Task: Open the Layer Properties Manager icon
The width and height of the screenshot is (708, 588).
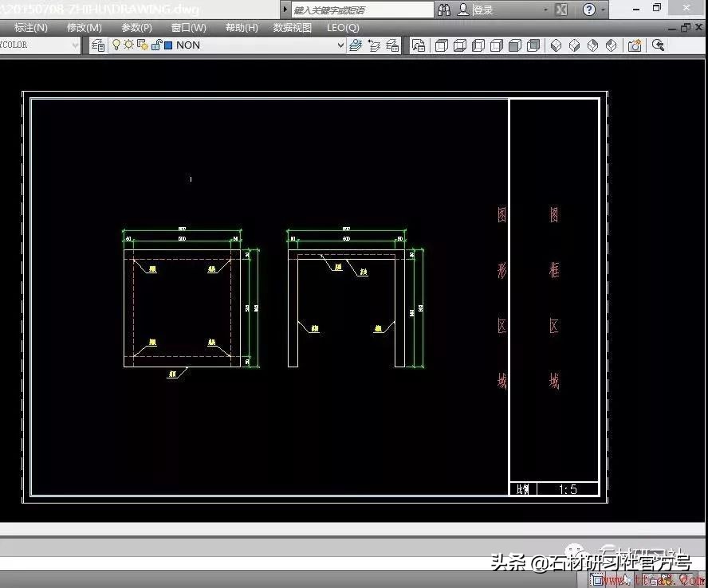Action: coord(98,45)
